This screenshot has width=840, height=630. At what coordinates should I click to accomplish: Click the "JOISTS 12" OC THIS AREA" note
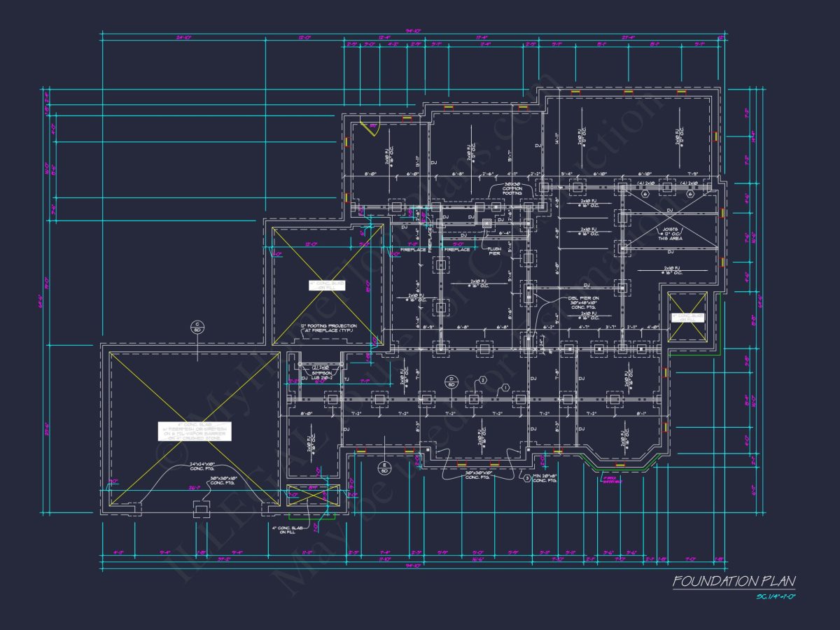pyautogui.click(x=671, y=233)
